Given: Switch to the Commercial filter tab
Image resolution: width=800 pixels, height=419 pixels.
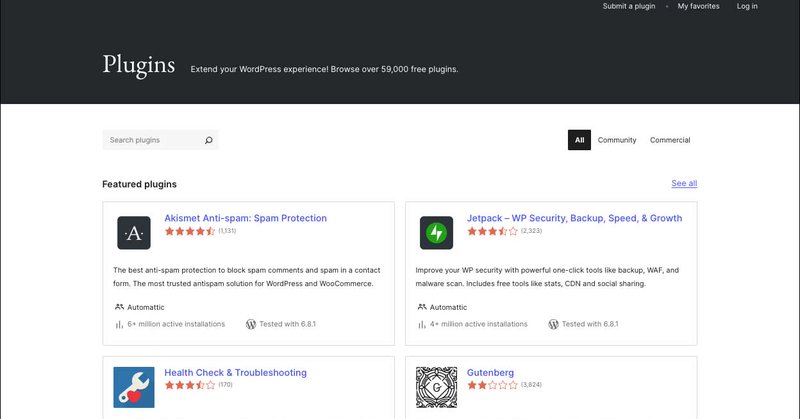Looking at the screenshot, I should click(670, 140).
